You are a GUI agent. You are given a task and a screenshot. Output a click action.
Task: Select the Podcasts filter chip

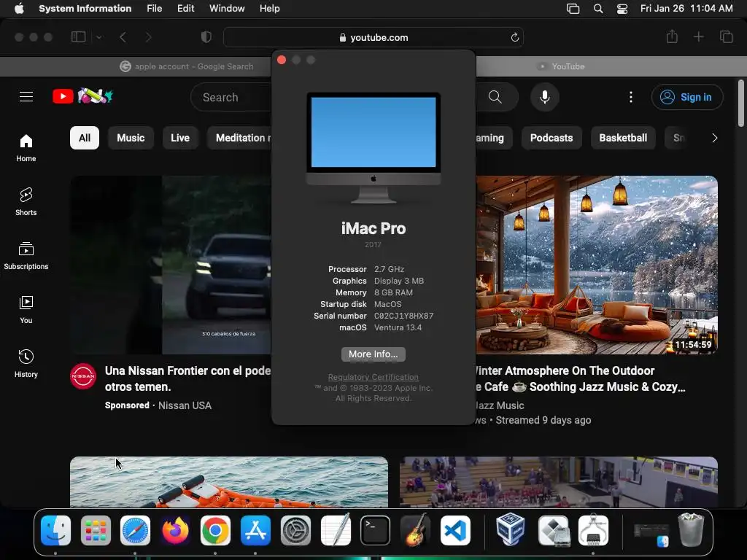click(551, 138)
